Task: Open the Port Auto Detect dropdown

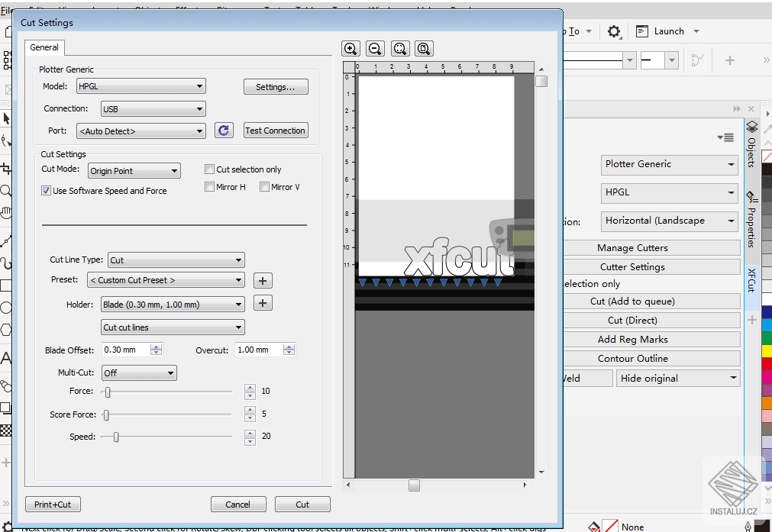Action: click(x=141, y=131)
